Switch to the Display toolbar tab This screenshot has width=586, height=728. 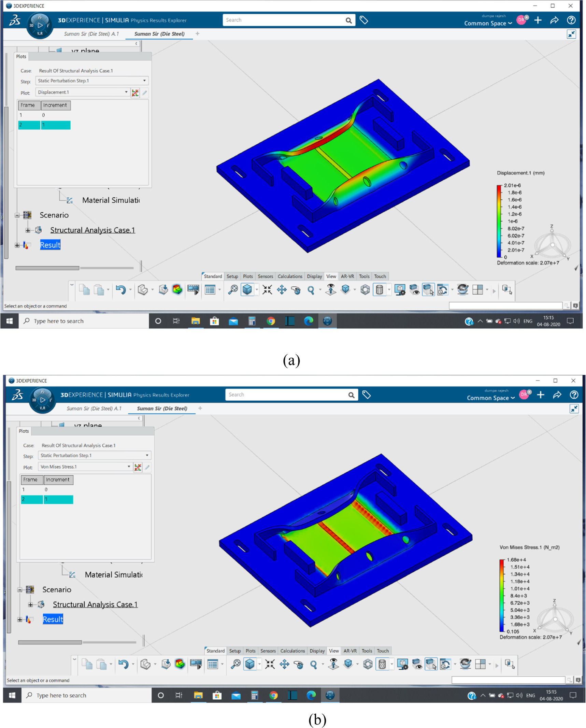314,276
